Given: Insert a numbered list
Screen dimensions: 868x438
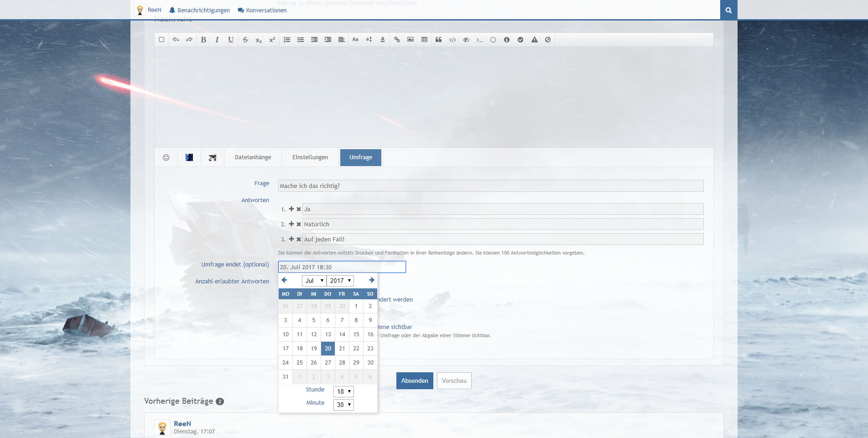Looking at the screenshot, I should pyautogui.click(x=287, y=40).
